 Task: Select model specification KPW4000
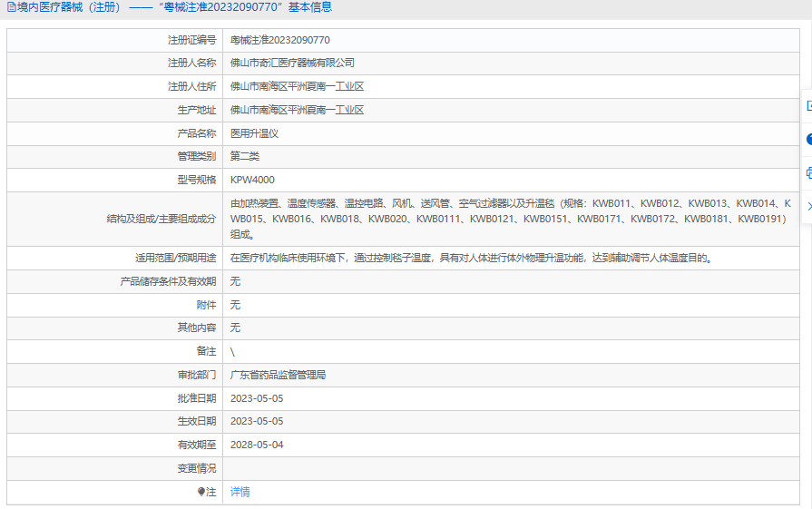(252, 180)
